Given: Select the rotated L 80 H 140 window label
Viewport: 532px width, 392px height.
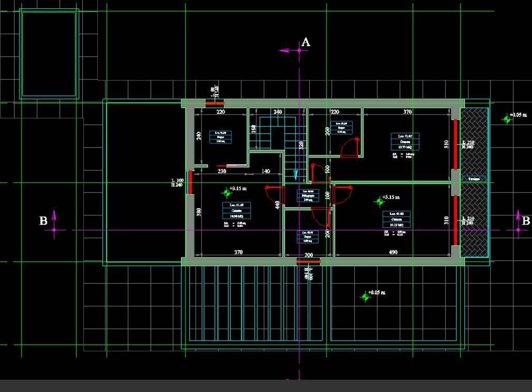Looking at the screenshot, I should 215,91.
